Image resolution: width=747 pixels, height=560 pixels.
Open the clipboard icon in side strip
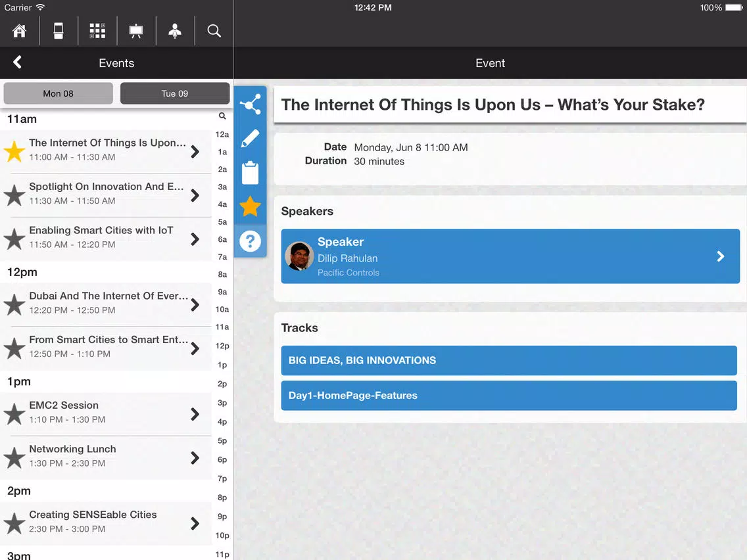pyautogui.click(x=250, y=172)
